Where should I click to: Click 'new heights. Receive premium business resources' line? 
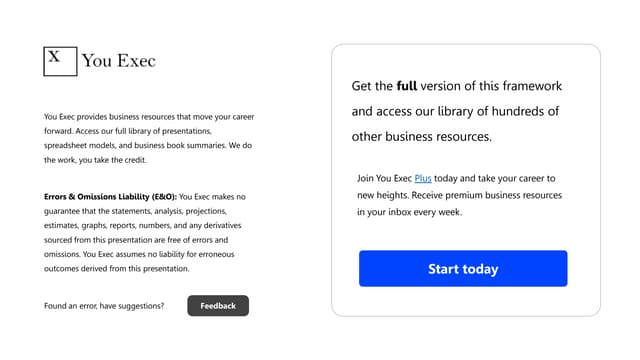coord(459,195)
